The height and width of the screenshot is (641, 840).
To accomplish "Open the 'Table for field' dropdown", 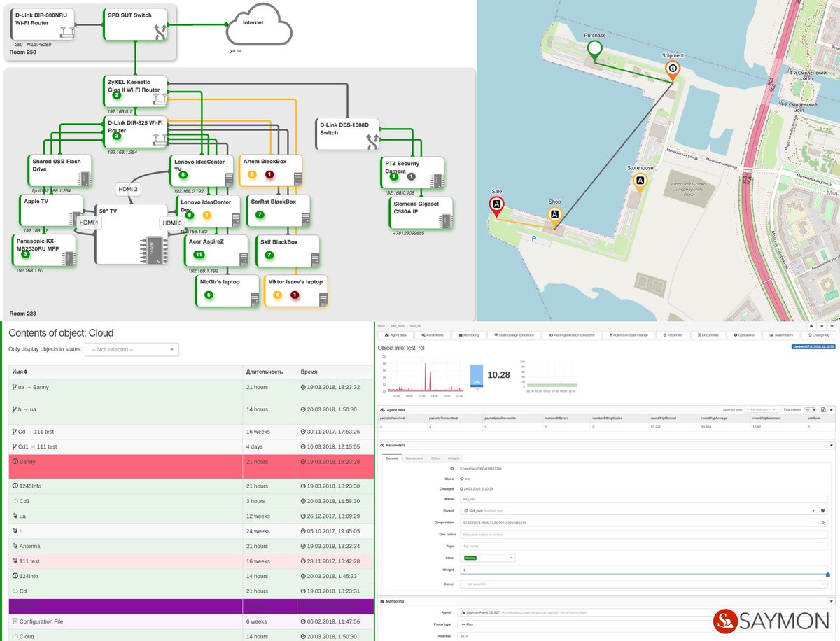I will pos(761,409).
